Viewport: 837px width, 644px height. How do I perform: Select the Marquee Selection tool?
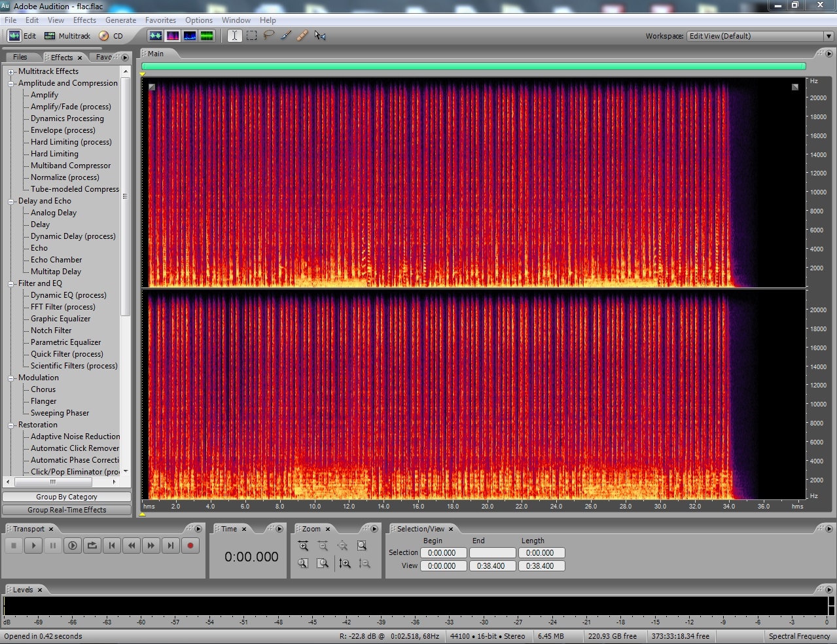click(x=251, y=36)
